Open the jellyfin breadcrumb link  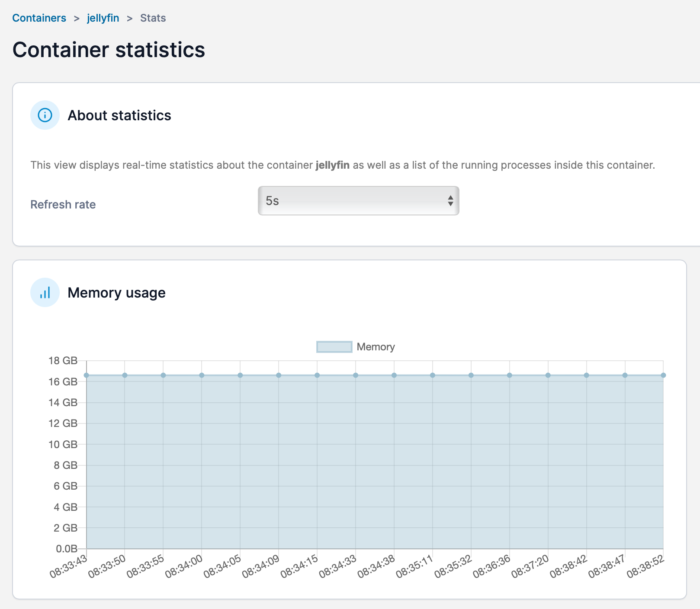103,18
